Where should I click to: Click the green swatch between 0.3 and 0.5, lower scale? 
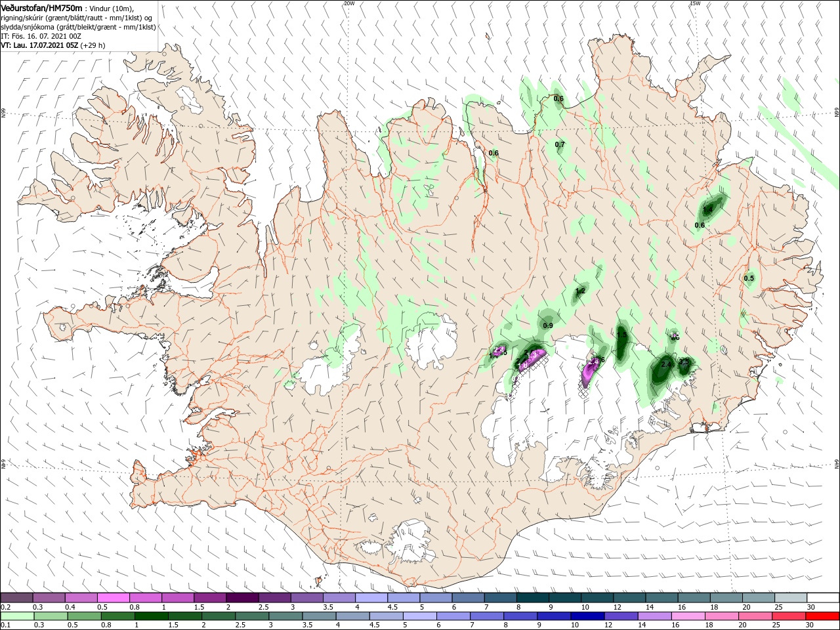(x=51, y=616)
